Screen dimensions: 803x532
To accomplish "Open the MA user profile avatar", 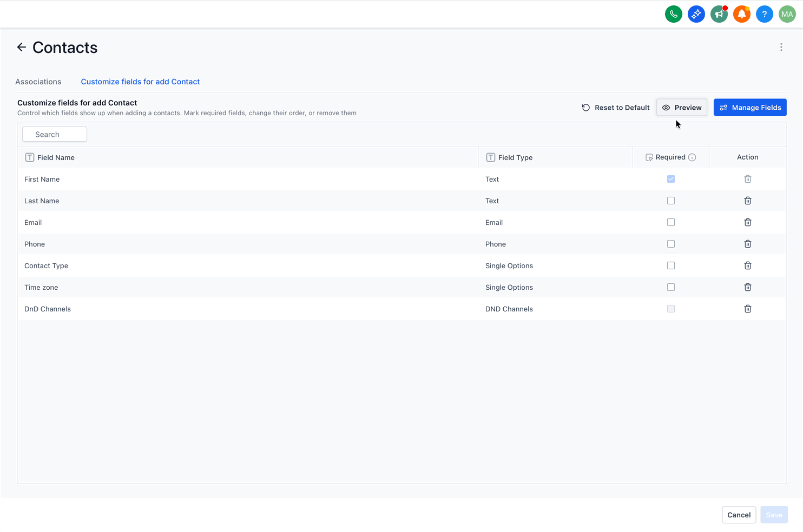I will 787,14.
